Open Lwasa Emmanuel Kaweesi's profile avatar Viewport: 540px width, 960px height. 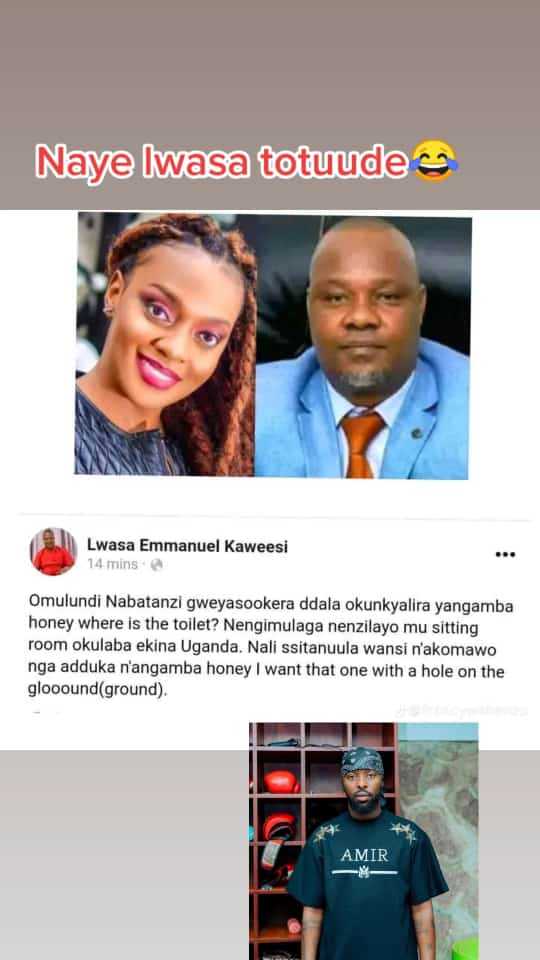(x=53, y=552)
